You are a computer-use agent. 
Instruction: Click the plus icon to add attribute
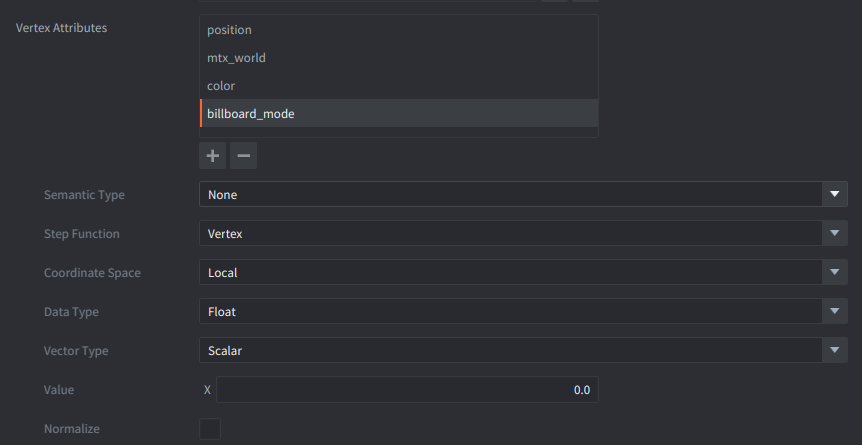click(x=213, y=156)
